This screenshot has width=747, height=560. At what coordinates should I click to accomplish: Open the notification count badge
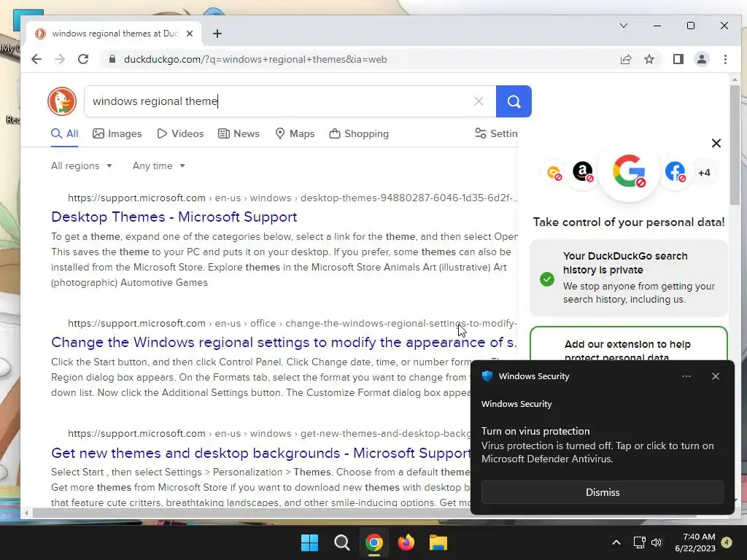(726, 542)
